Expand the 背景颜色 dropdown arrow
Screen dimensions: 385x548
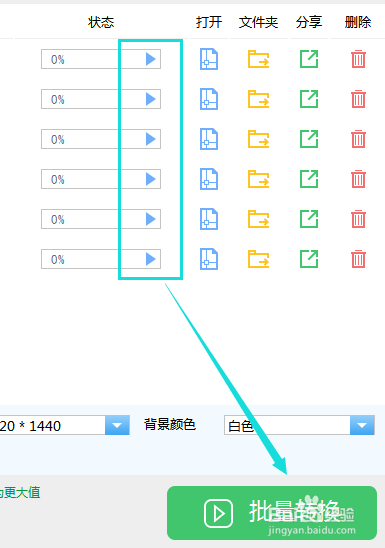(x=362, y=425)
